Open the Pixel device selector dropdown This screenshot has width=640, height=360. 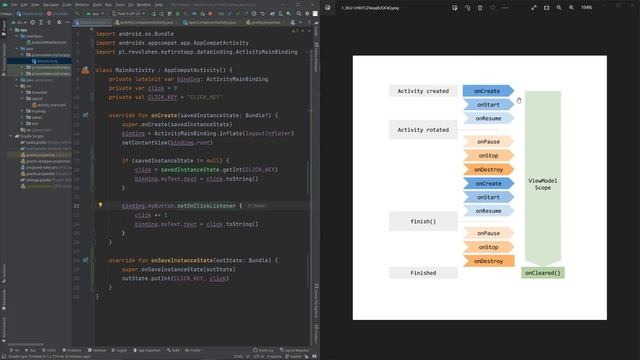128,13
